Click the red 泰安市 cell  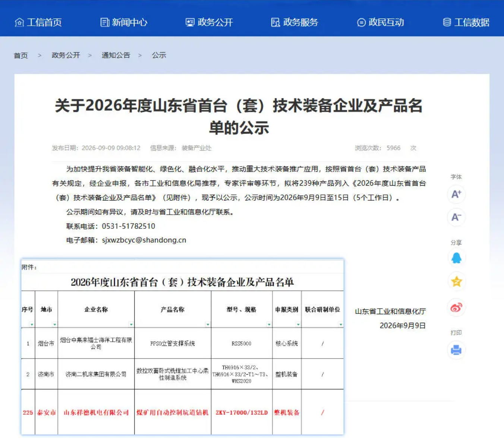pyautogui.click(x=46, y=413)
